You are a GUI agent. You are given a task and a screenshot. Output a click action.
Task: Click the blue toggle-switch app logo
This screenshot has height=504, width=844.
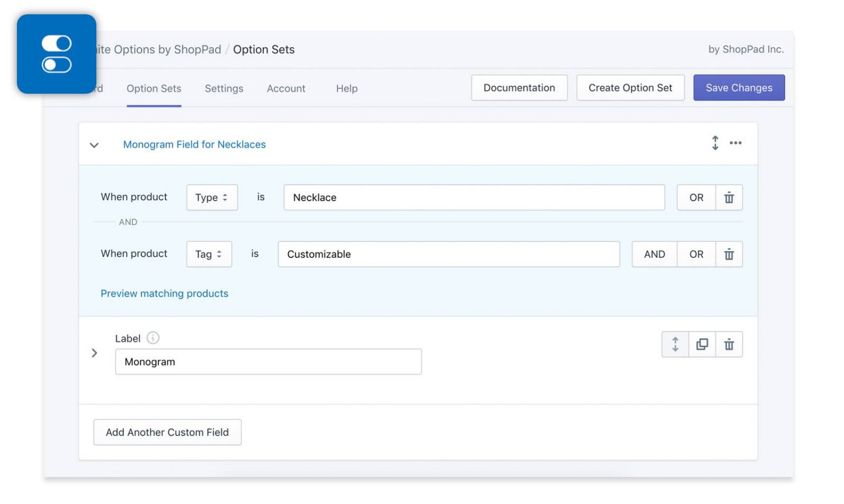(x=57, y=54)
